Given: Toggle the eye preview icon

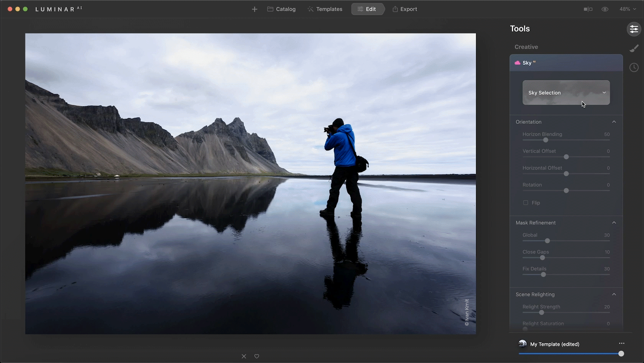Looking at the screenshot, I should tap(605, 9).
